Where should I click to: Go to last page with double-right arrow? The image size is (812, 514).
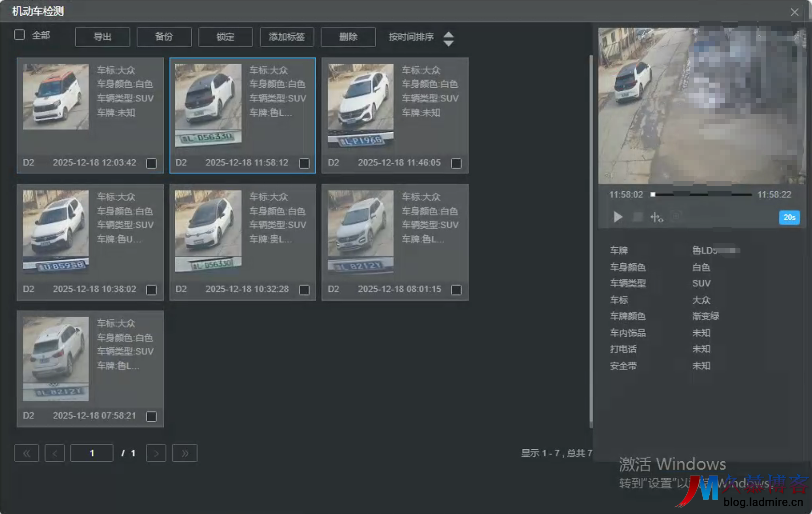click(x=184, y=453)
